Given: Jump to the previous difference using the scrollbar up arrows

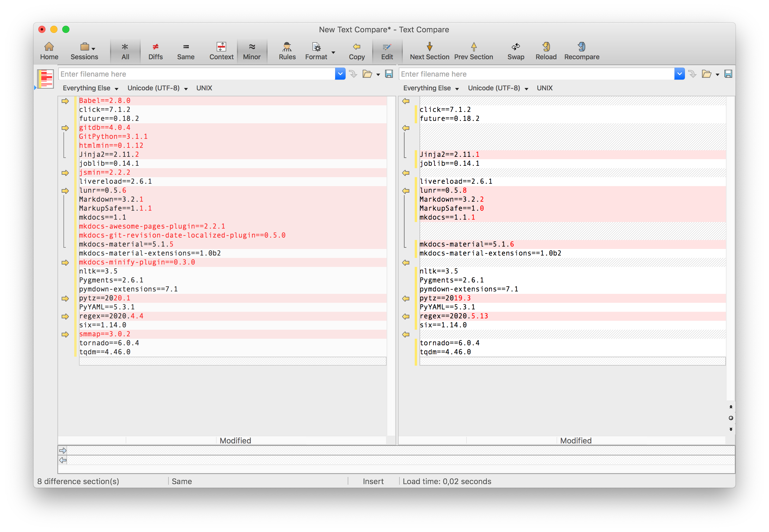Looking at the screenshot, I should pos(731,407).
